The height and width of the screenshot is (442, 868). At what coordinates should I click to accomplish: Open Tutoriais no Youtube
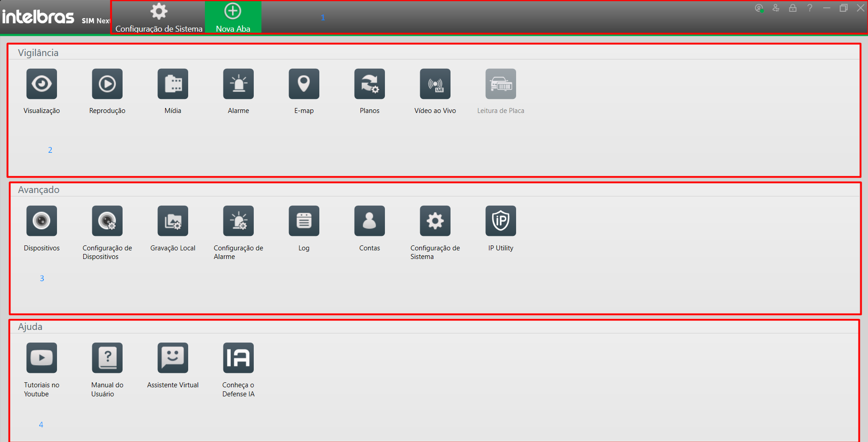tap(42, 358)
